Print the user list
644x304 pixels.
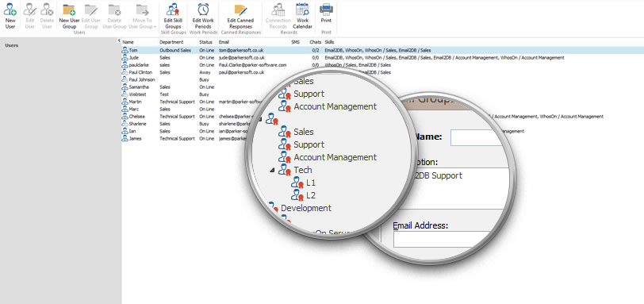[326, 13]
